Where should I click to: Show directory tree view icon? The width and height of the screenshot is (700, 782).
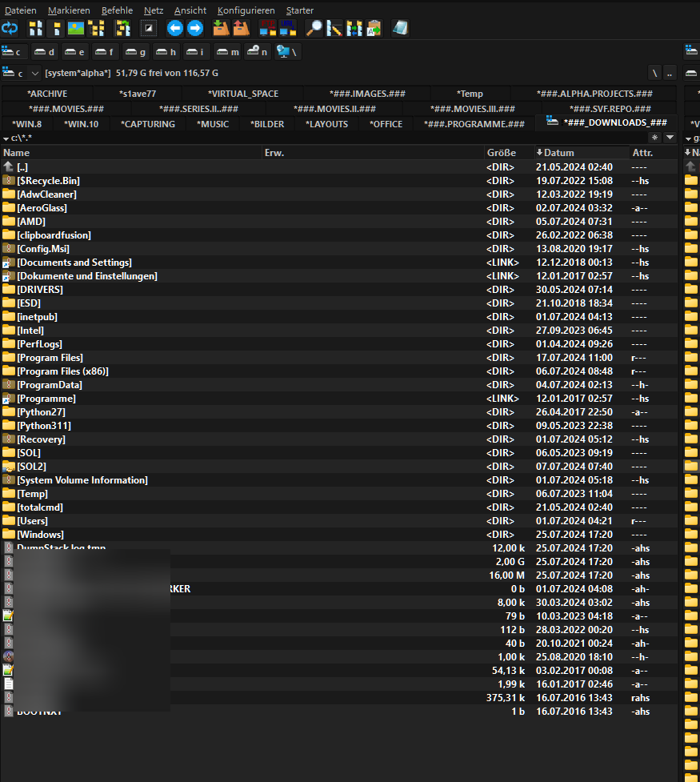(96, 29)
